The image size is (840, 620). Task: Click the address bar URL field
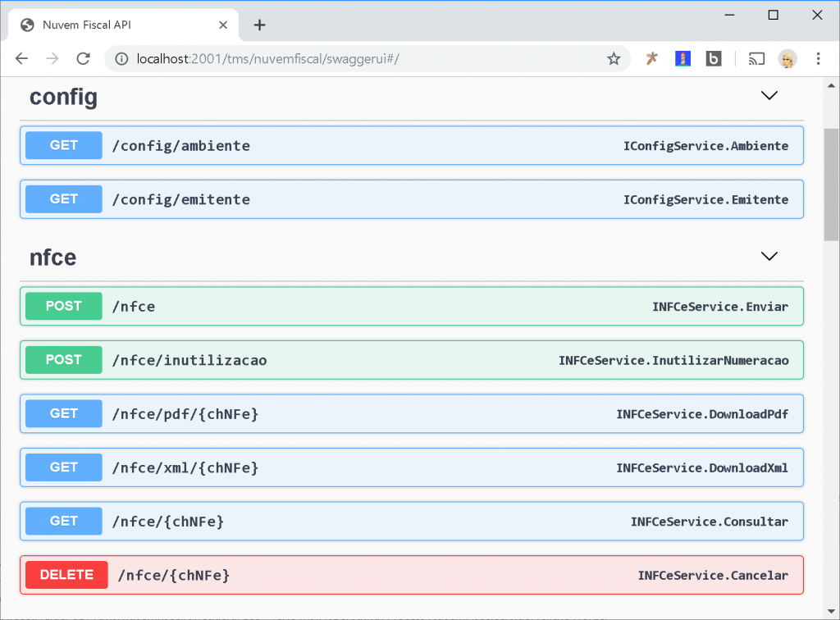pos(361,58)
